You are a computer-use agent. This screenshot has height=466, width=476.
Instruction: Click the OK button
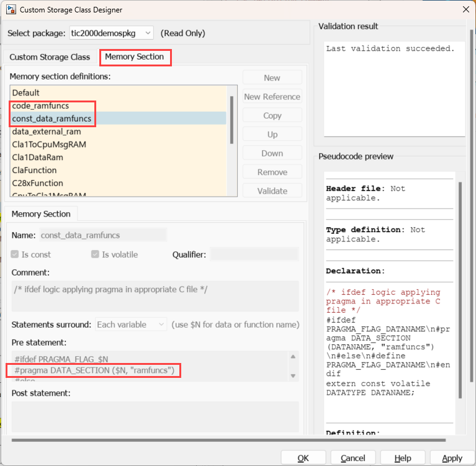303,458
